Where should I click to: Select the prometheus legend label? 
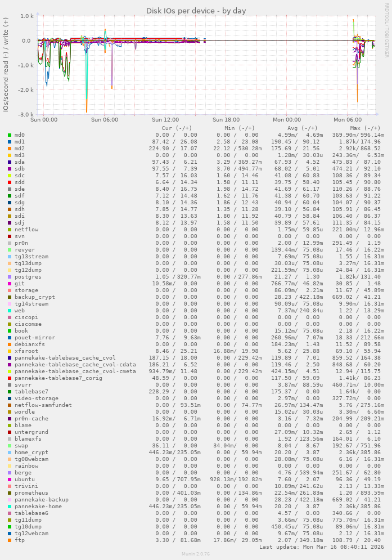tap(31, 493)
